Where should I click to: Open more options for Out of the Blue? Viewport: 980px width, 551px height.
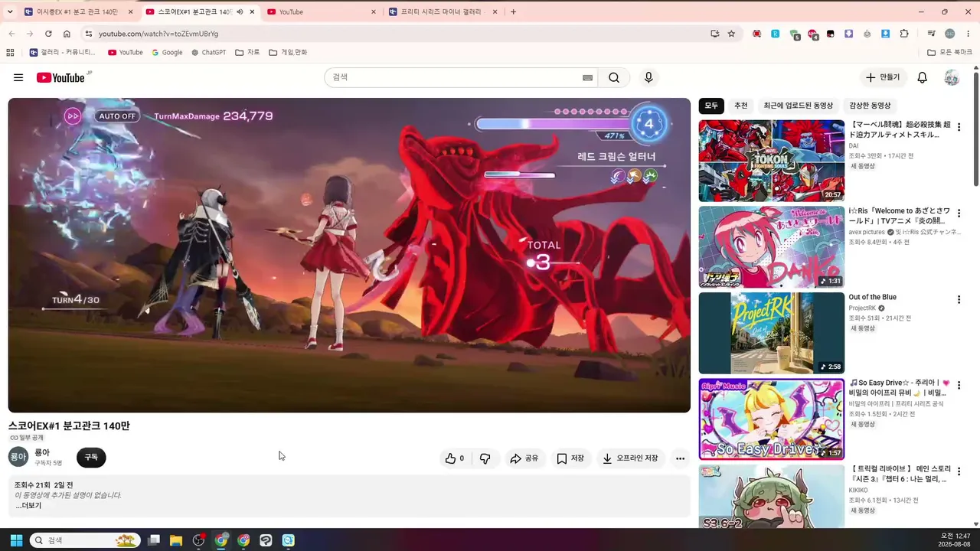pos(959,299)
